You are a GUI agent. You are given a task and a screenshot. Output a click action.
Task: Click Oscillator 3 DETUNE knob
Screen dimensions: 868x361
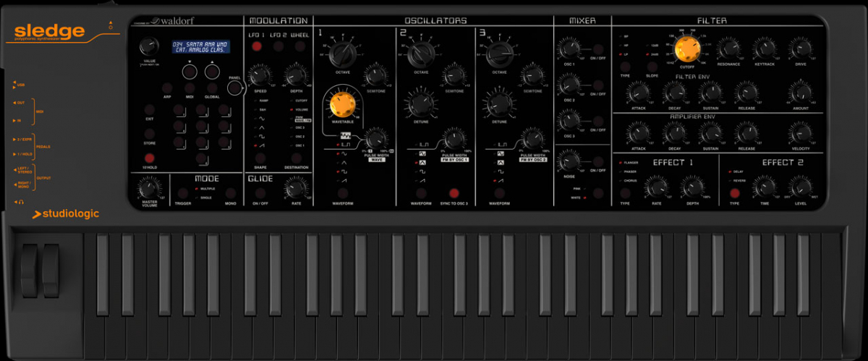499,104
